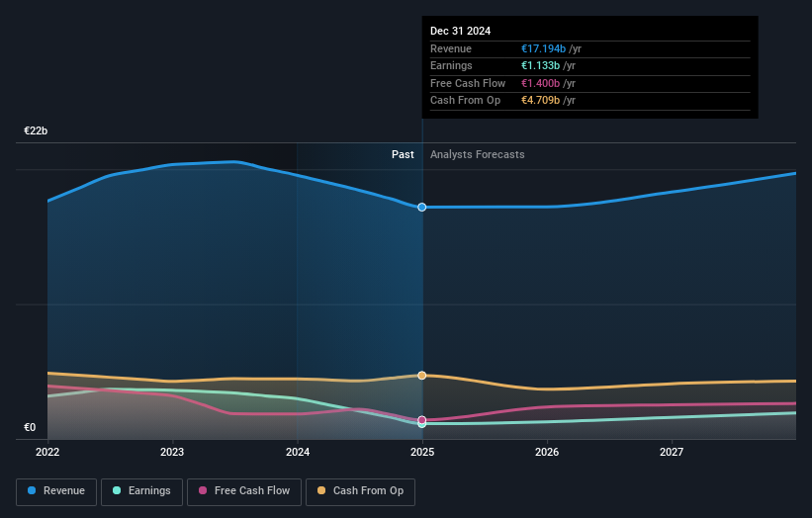Screen dimensions: 812x518
Task: Click the 2024 x-axis label
Action: click(x=298, y=452)
